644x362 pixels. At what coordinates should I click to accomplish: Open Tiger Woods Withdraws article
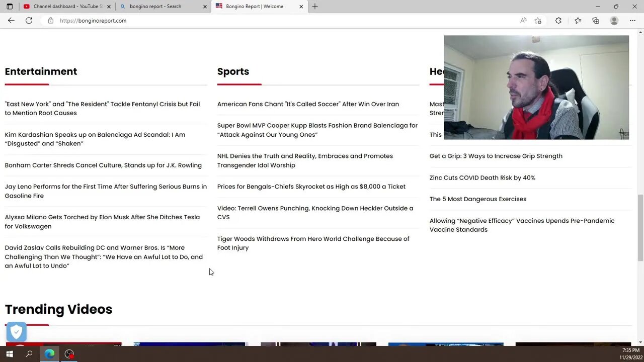click(x=313, y=243)
